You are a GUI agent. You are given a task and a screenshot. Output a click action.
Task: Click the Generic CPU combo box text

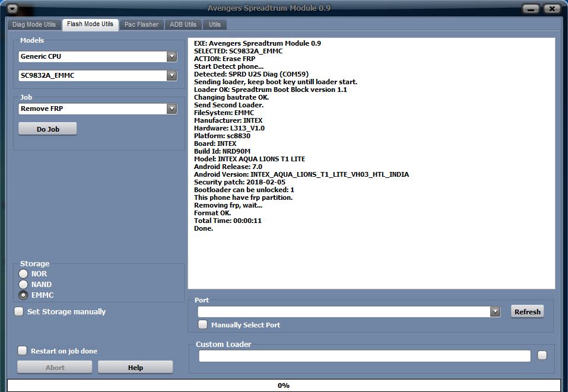41,56
